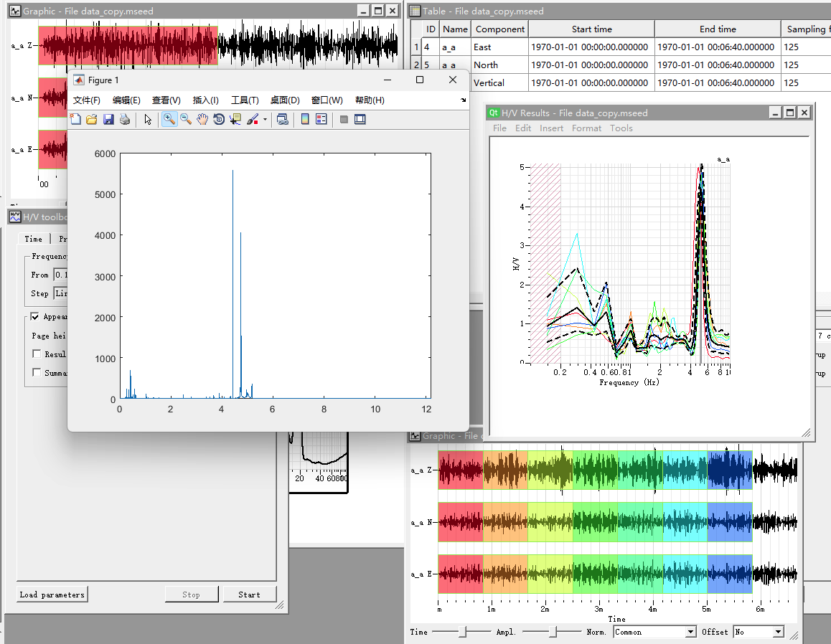
Task: Choose the Data Cursor tool
Action: pos(235,119)
